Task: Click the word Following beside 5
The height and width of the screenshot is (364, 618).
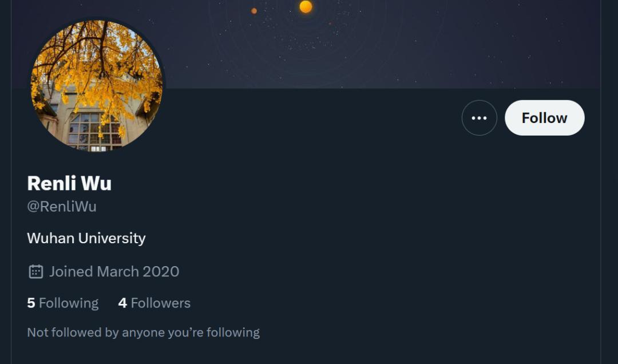Action: click(x=69, y=303)
